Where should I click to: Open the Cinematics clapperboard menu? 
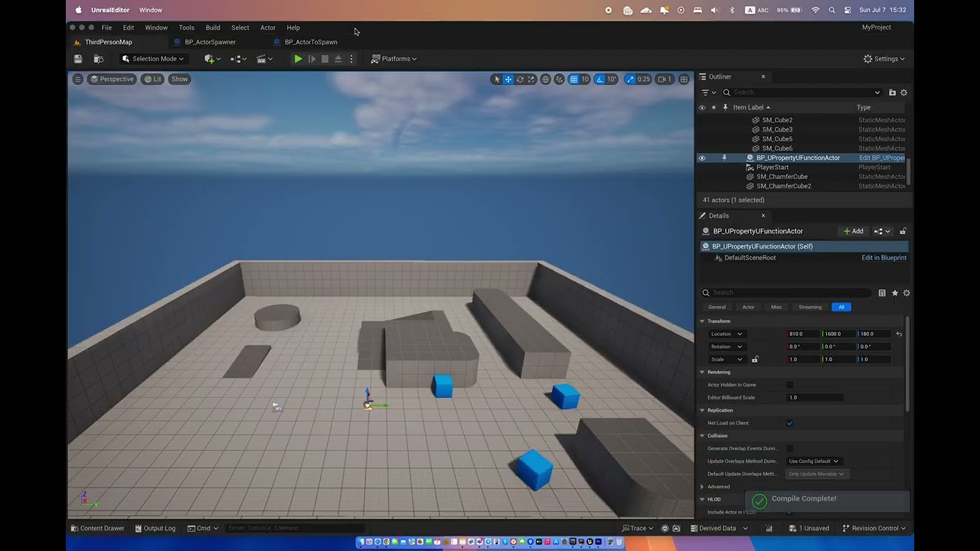point(265,59)
